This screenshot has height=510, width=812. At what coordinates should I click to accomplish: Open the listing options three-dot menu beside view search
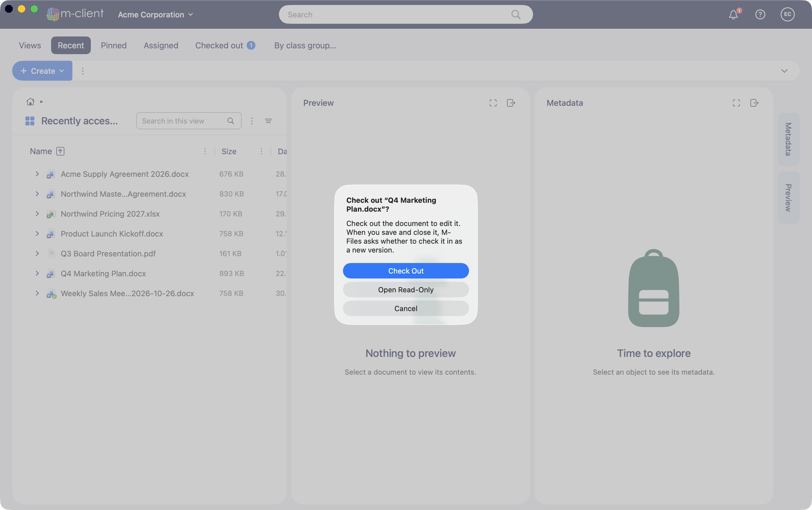252,121
